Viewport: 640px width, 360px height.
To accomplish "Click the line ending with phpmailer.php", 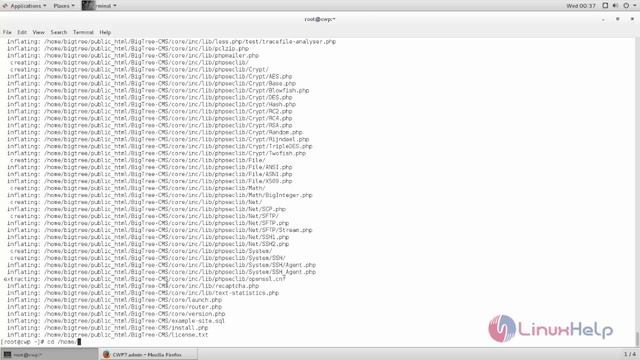I will pos(133,56).
